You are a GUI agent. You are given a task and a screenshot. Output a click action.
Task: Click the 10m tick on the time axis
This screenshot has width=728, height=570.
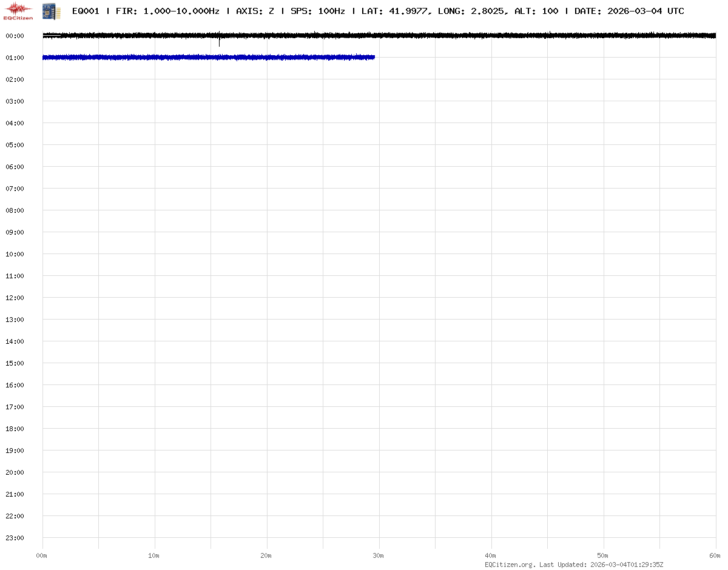tap(153, 555)
